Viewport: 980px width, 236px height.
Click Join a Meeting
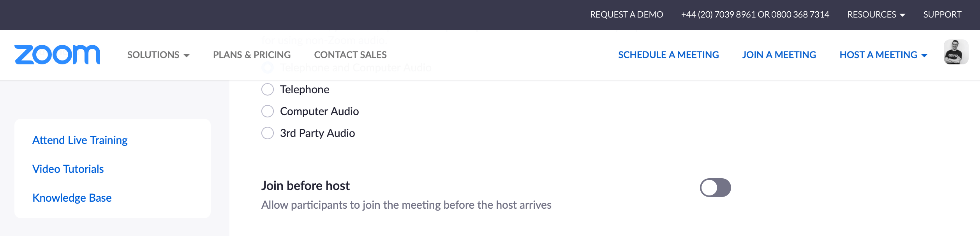pos(779,55)
